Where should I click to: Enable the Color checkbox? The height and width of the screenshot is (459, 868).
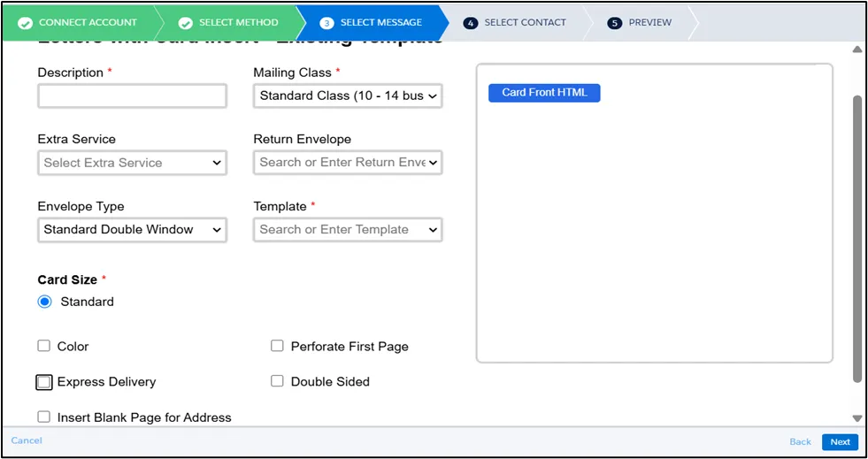point(44,347)
